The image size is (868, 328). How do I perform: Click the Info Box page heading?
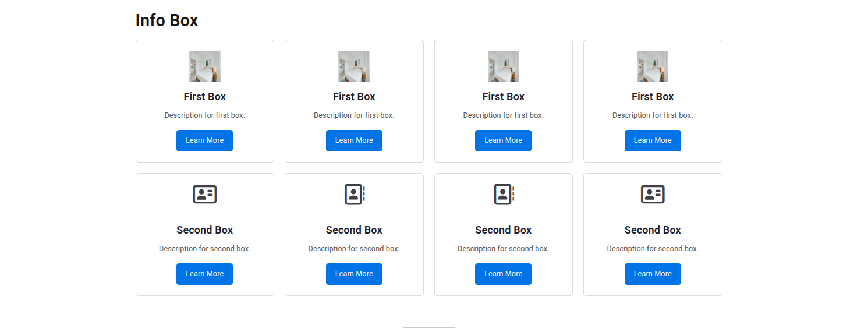pos(167,20)
